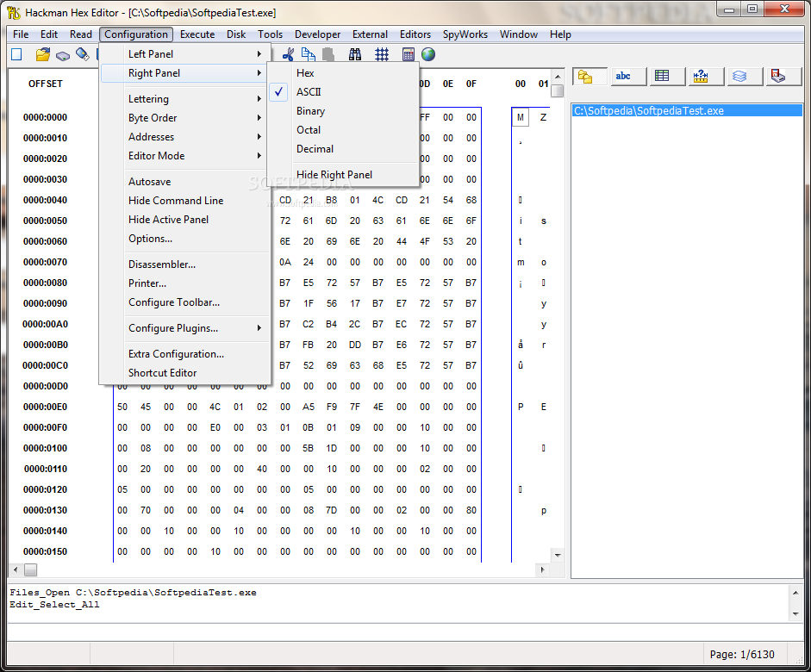Open the Disk menu

pos(236,34)
